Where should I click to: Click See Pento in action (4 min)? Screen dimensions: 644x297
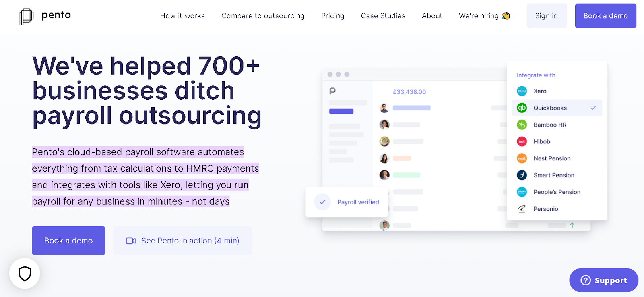click(x=182, y=241)
